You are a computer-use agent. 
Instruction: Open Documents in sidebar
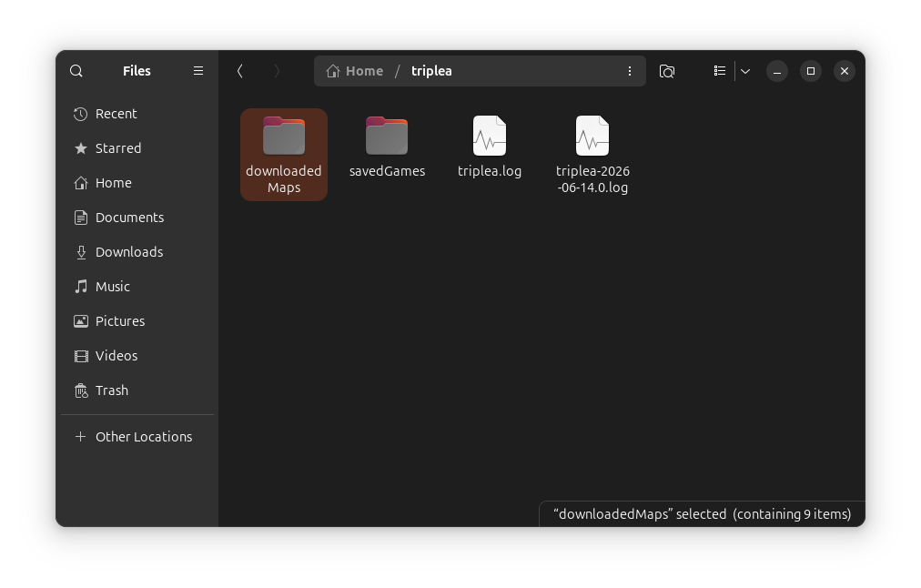click(137, 218)
